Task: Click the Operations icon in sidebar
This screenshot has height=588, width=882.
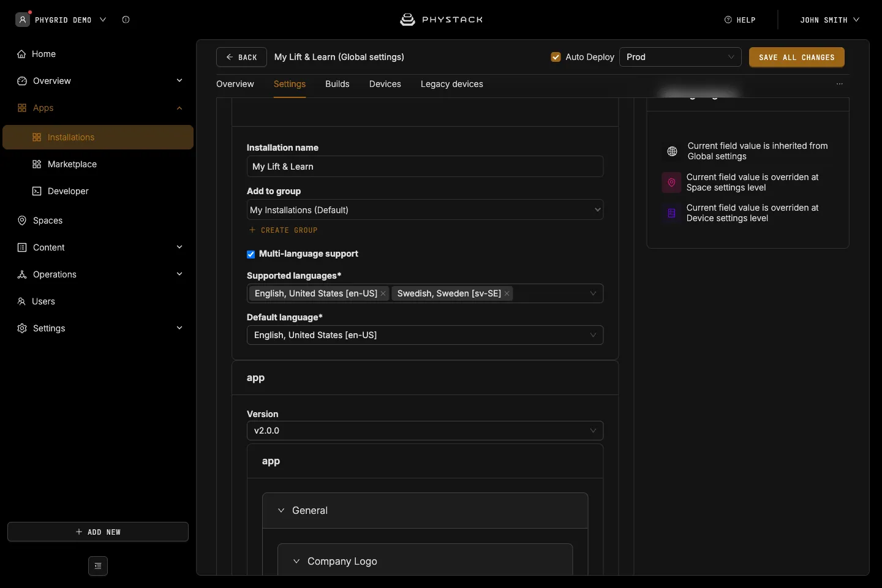Action: pos(22,274)
